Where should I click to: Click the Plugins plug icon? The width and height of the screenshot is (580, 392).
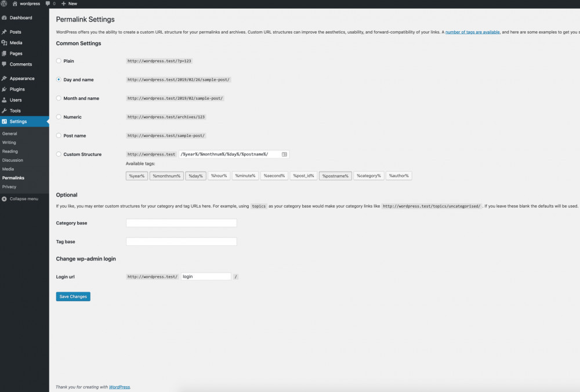[4, 89]
